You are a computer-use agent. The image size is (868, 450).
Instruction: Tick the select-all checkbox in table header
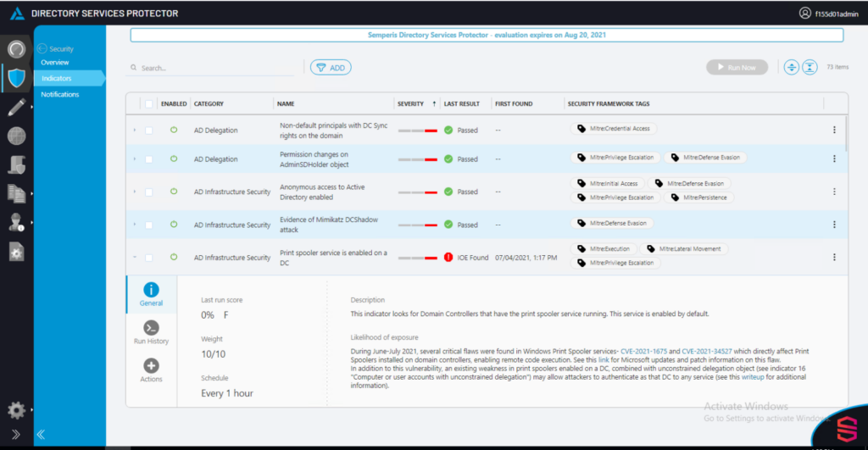149,104
